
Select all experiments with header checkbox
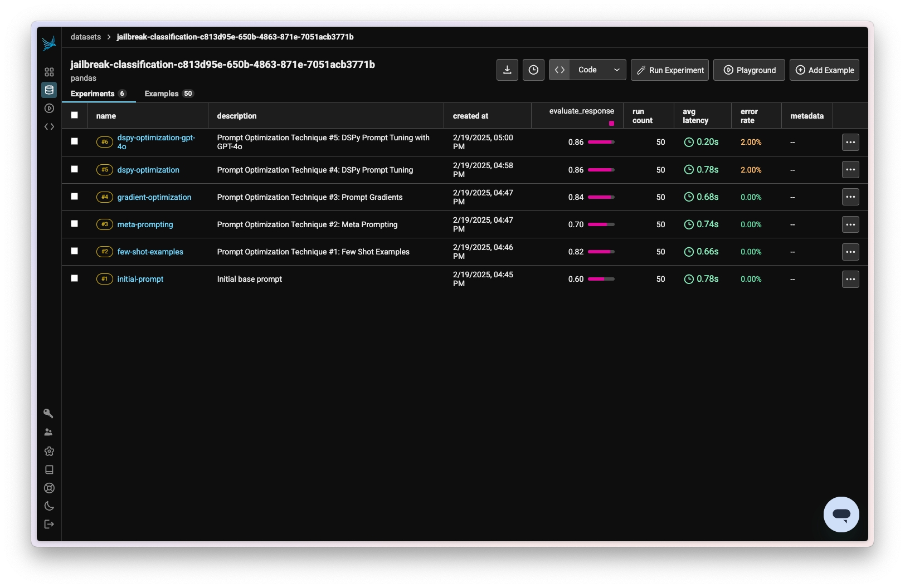tap(75, 115)
